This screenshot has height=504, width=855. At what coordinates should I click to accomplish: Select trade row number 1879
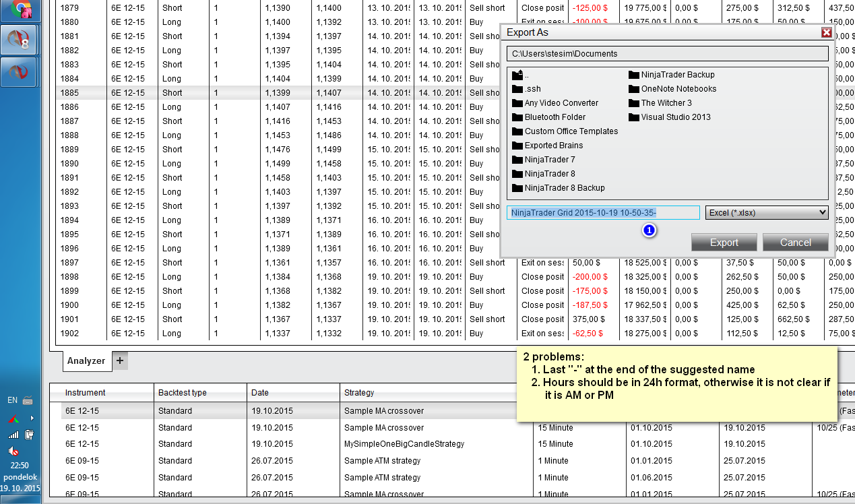(455, 8)
